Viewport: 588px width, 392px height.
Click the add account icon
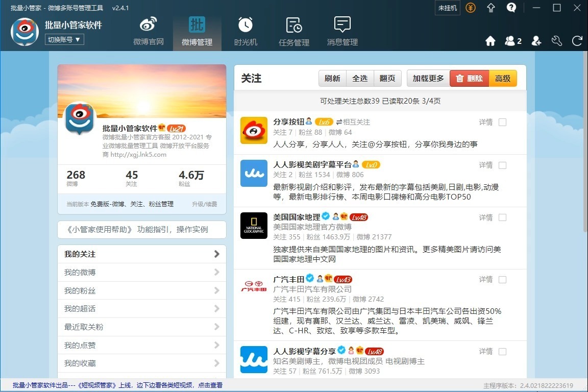[x=536, y=41]
